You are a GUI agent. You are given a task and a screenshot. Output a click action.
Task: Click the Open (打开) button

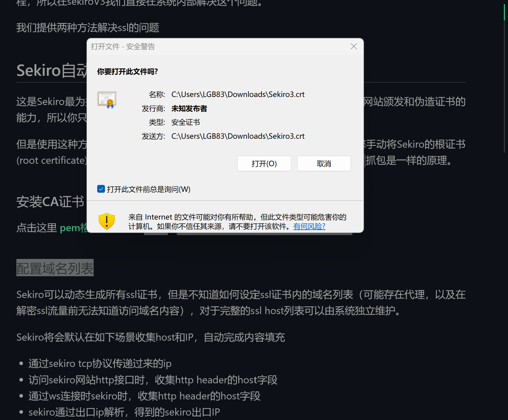(264, 163)
